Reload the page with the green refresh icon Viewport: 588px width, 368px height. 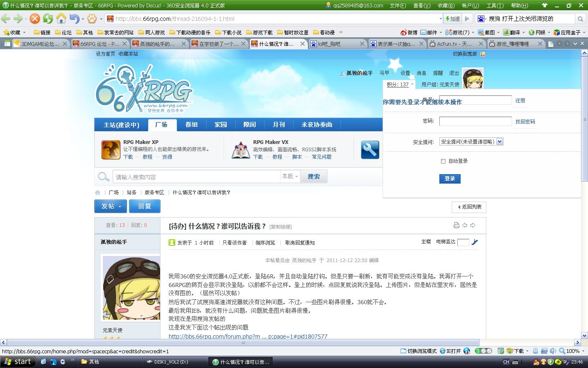(x=48, y=19)
